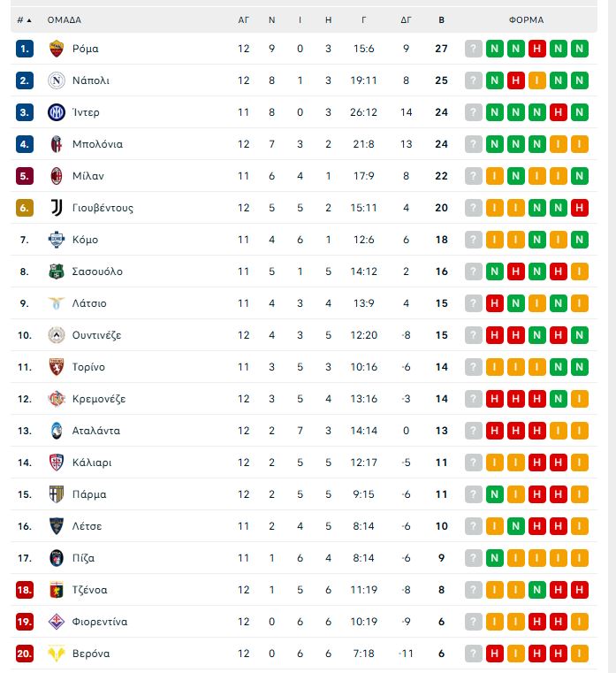The width and height of the screenshot is (616, 673).
Task: Click Ρόμα's red H loss form badge
Action: pos(536,49)
